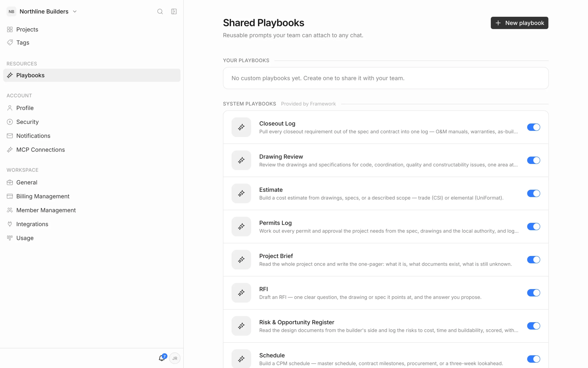Viewport: 588px width, 368px height.
Task: Click the Estimate playbook icon
Action: pos(241,193)
